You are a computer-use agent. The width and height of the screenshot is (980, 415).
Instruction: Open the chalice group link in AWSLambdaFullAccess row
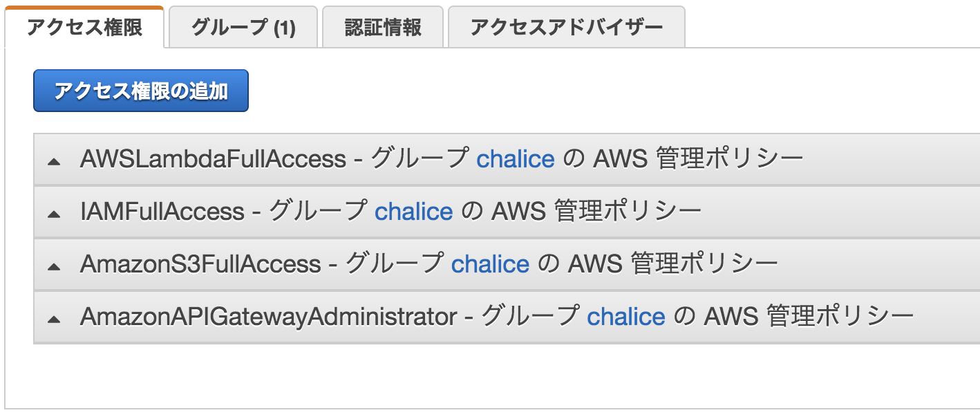coord(516,158)
